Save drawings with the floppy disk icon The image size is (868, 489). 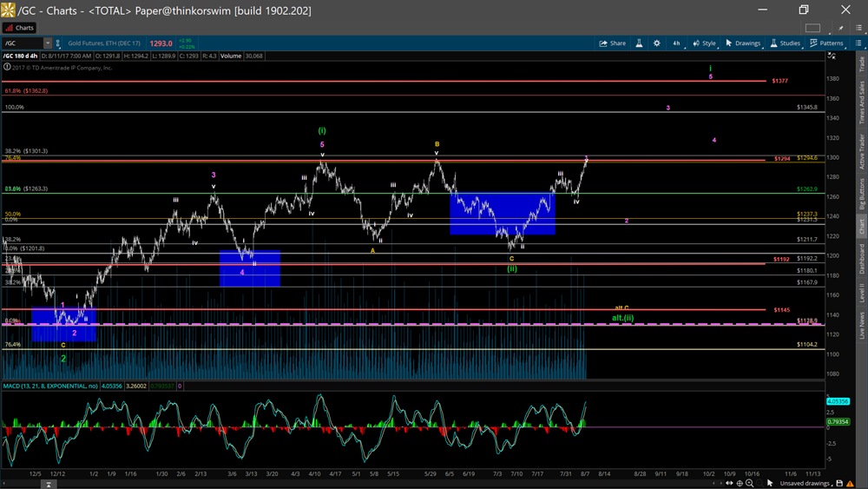(x=840, y=483)
